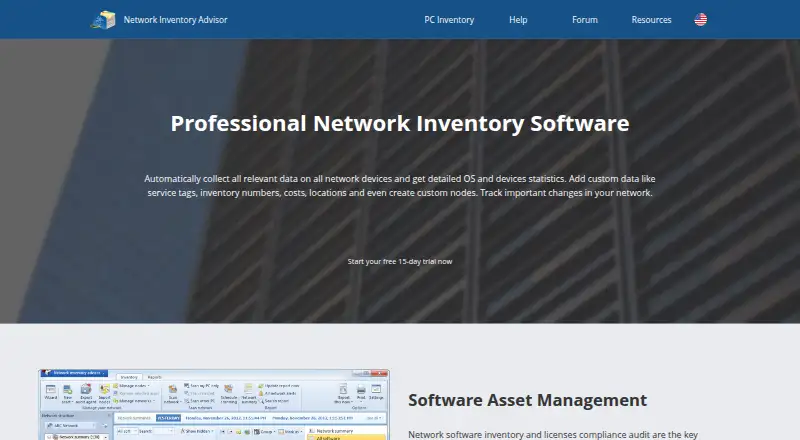Go to the Forum page
800x440 pixels.
point(585,20)
